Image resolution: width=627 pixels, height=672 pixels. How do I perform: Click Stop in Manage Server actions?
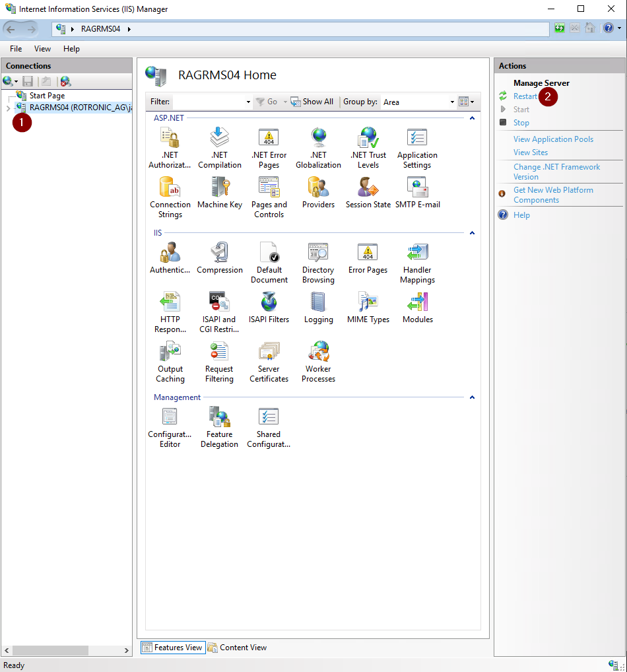tap(521, 123)
